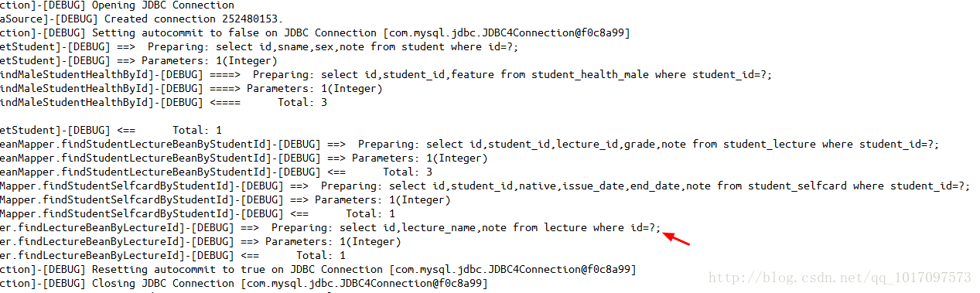Screen dimensions: 980x293
Task: Click 'Created connection 252480153' text
Action: (142, 19)
